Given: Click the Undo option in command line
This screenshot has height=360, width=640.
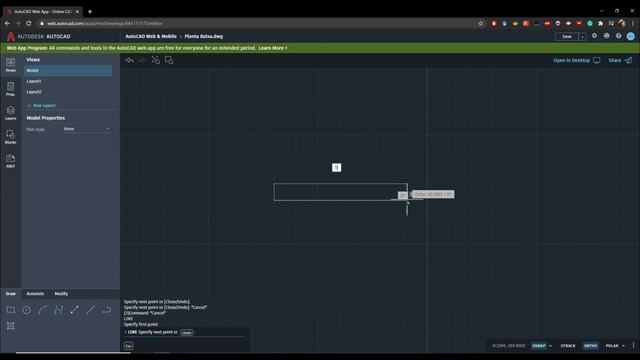Looking at the screenshot, I should pos(187,333).
